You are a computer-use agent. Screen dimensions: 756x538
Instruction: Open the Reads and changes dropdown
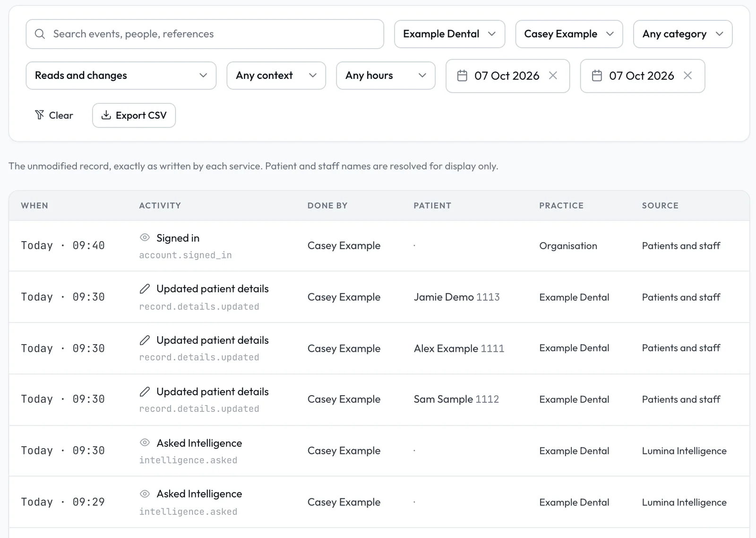click(121, 76)
